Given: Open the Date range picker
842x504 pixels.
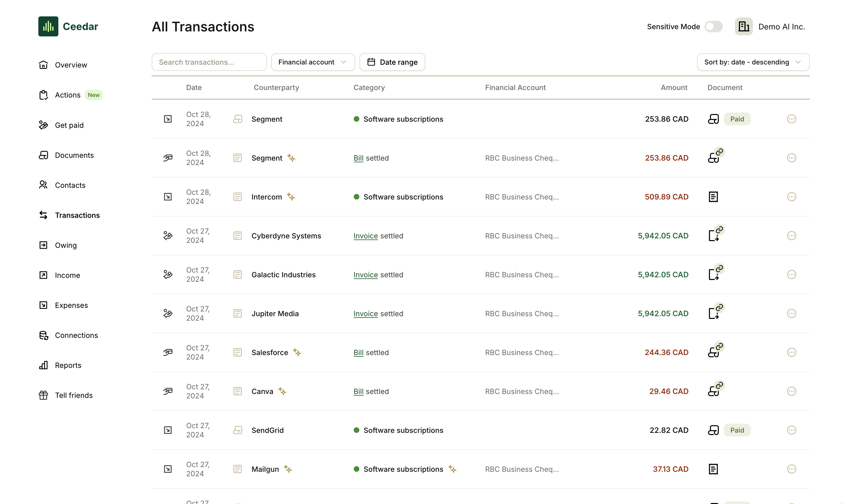Looking at the screenshot, I should click(392, 62).
